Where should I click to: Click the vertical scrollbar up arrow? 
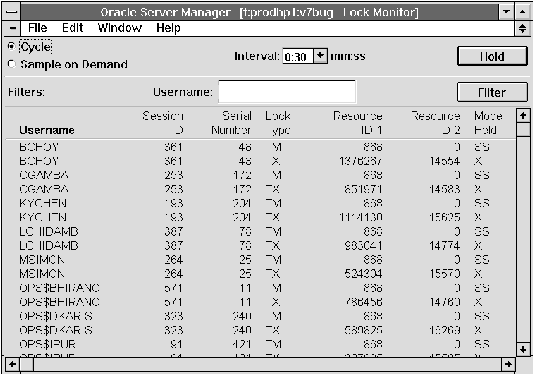point(523,116)
